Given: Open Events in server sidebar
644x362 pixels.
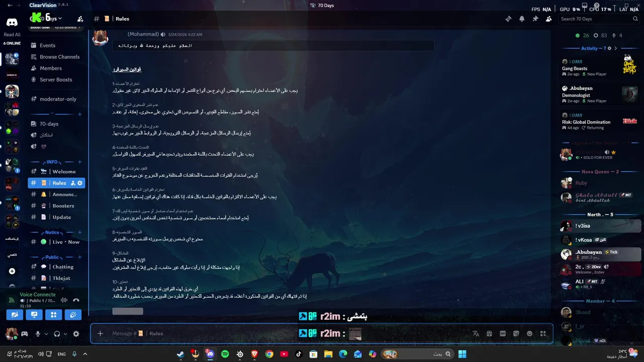Looking at the screenshot, I should [x=56, y=45].
